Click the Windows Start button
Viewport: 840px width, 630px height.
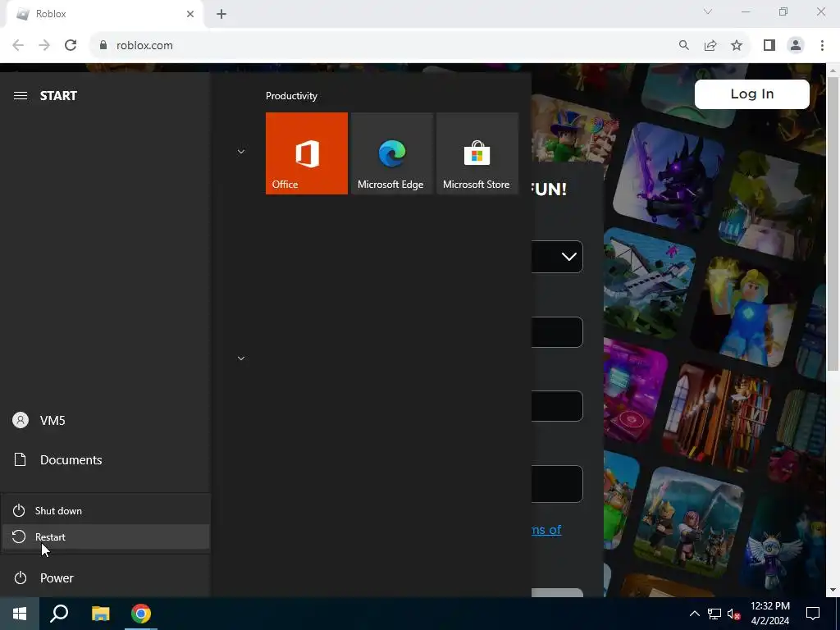pyautogui.click(x=20, y=614)
